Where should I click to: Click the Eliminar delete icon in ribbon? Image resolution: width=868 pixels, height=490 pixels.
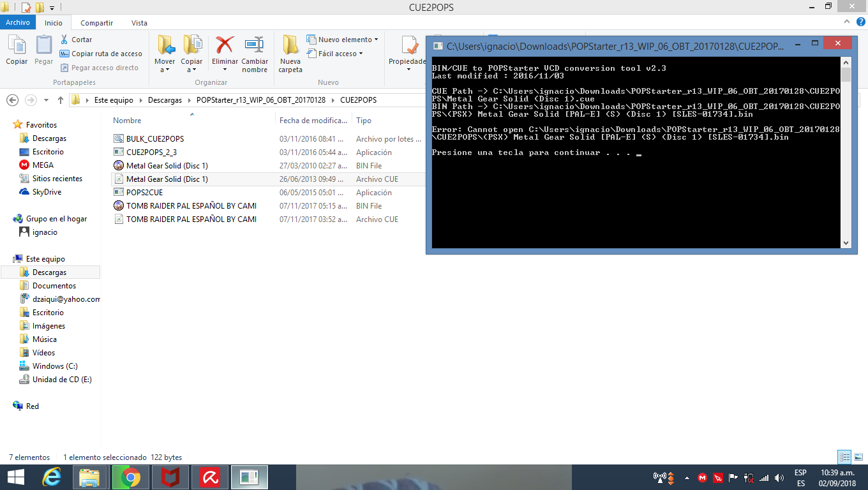point(225,46)
